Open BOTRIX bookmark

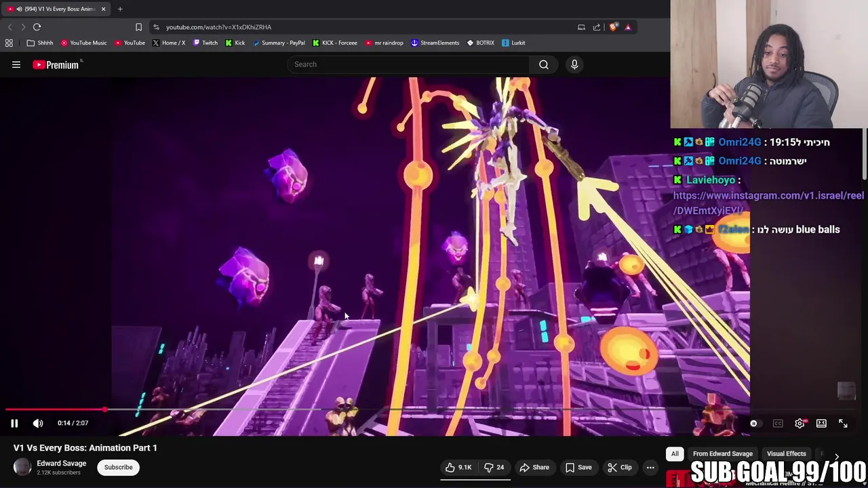coord(480,43)
